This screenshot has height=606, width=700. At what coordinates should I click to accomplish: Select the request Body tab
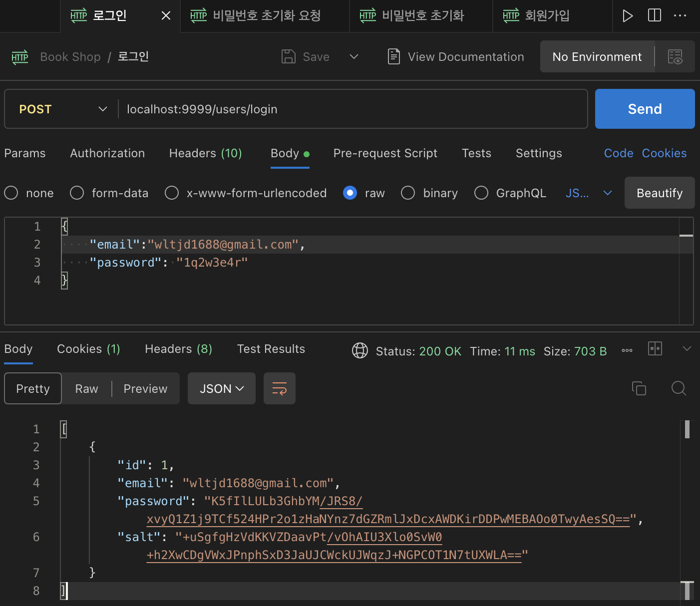[x=290, y=153]
